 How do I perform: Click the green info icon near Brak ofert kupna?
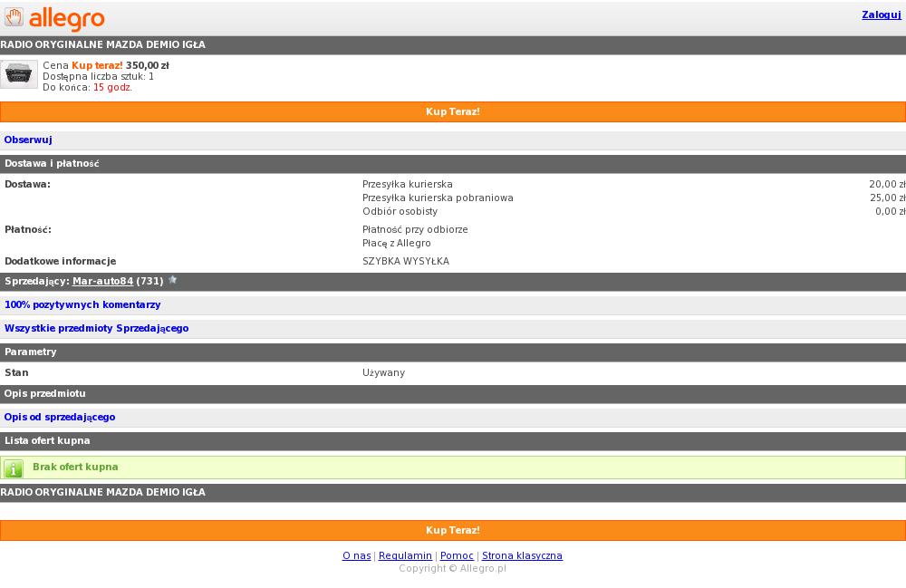14,468
